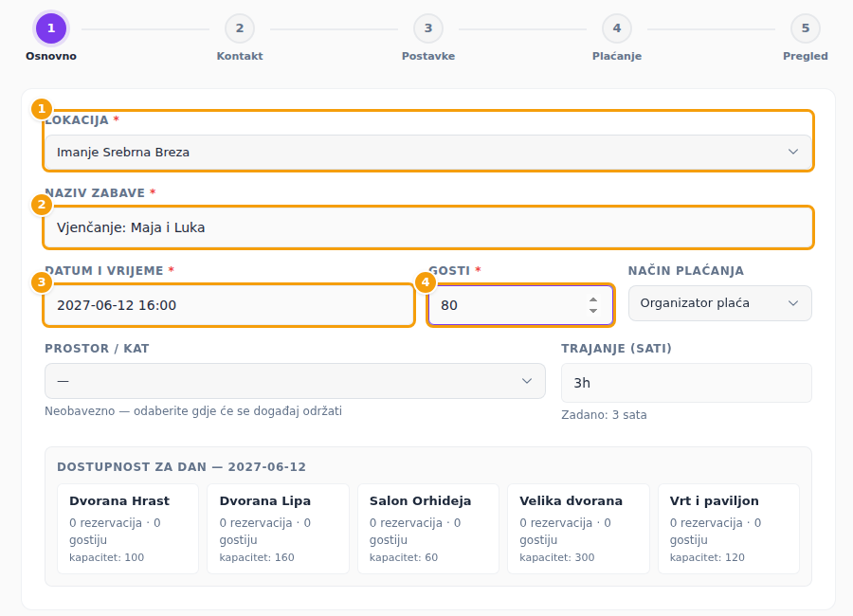Focus the Datum i vrijeme field

coord(229,305)
